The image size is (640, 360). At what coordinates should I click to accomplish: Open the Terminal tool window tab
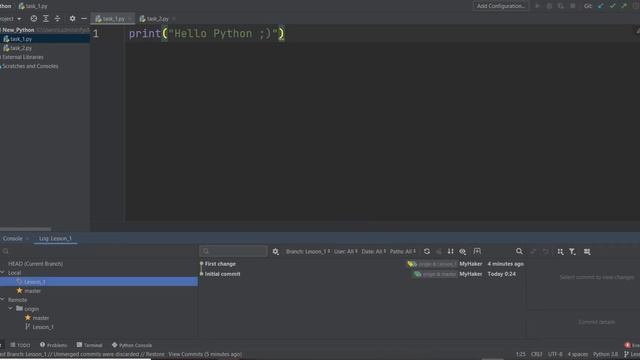(x=89, y=345)
